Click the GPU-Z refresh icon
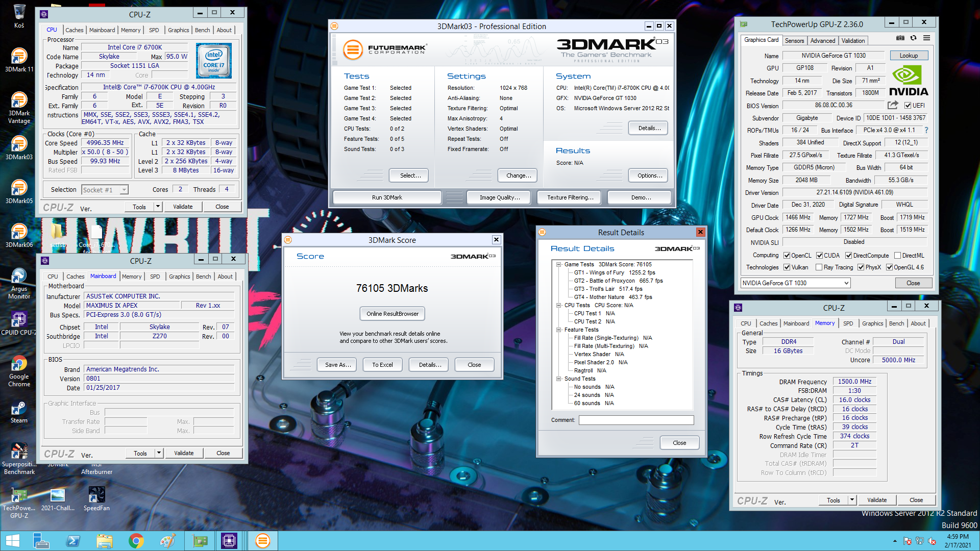 coord(914,38)
